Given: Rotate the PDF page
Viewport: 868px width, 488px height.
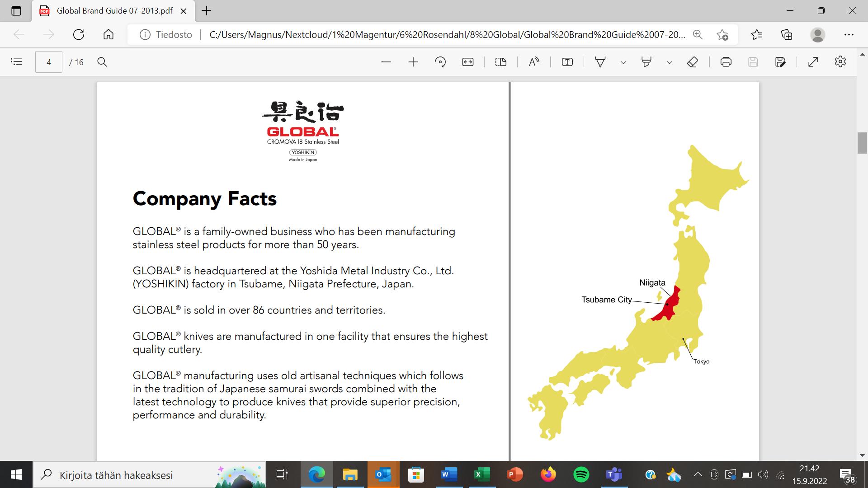Looking at the screenshot, I should click(x=440, y=62).
